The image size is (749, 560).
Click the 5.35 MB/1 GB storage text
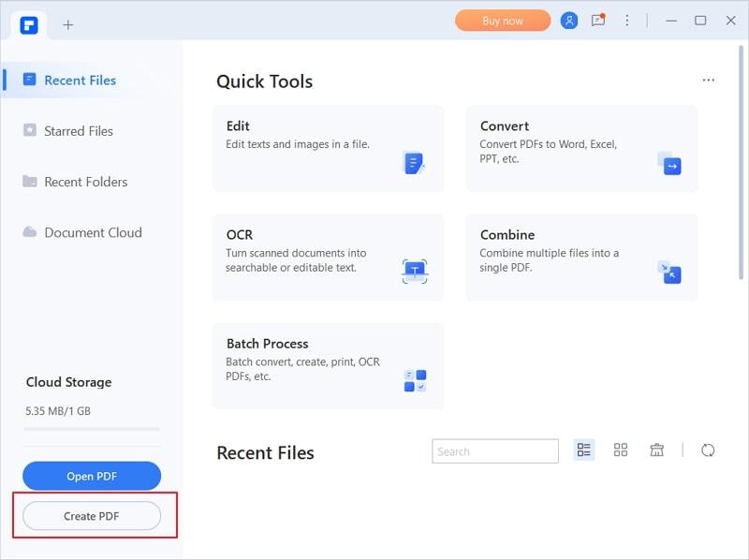58,411
